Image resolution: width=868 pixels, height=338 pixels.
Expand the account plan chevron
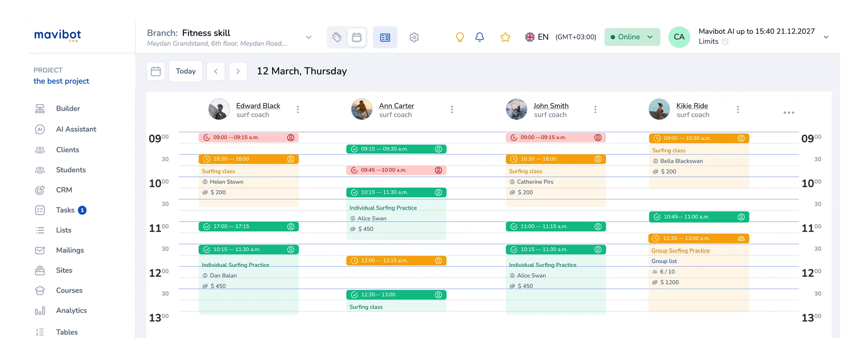point(826,37)
